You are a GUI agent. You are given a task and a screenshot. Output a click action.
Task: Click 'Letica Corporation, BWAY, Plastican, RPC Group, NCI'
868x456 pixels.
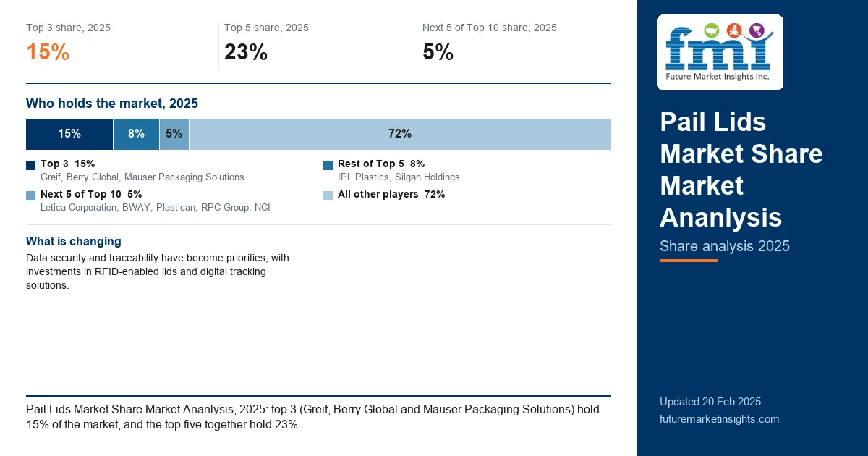[x=156, y=207]
